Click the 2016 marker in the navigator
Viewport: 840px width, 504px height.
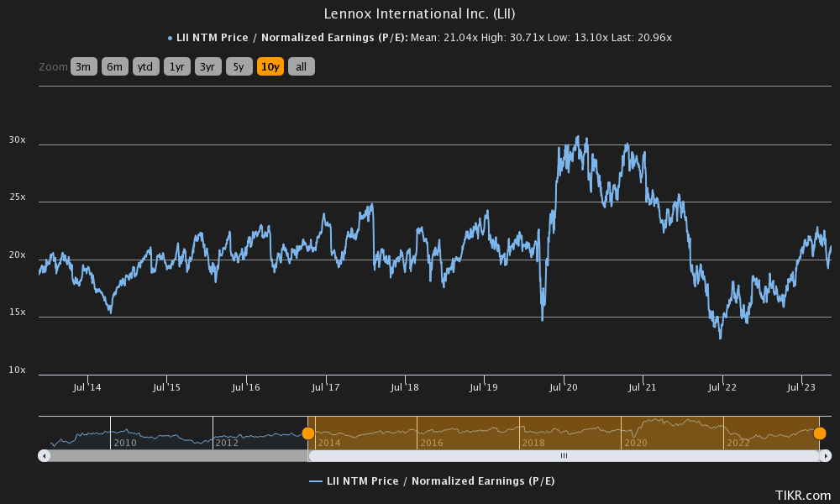[x=432, y=443]
